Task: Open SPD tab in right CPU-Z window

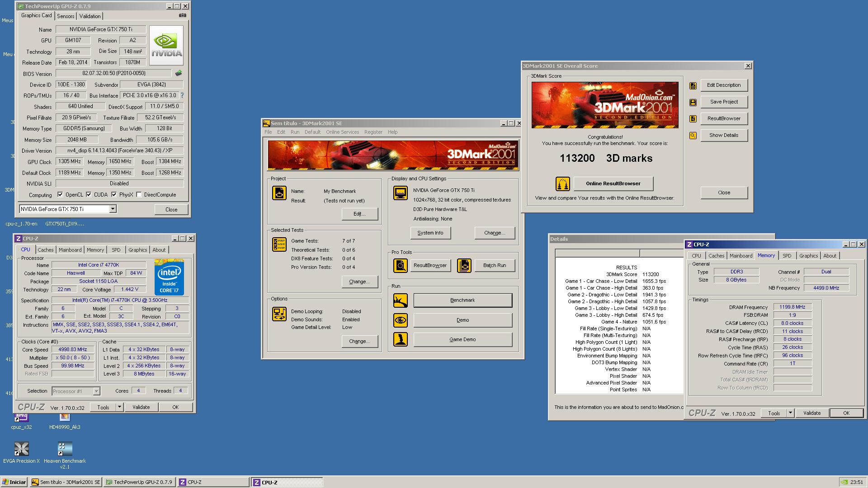Action: point(787,256)
